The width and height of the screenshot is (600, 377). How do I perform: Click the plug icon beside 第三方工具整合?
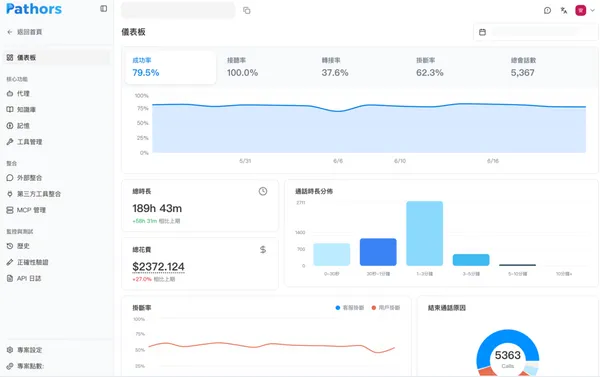10,194
